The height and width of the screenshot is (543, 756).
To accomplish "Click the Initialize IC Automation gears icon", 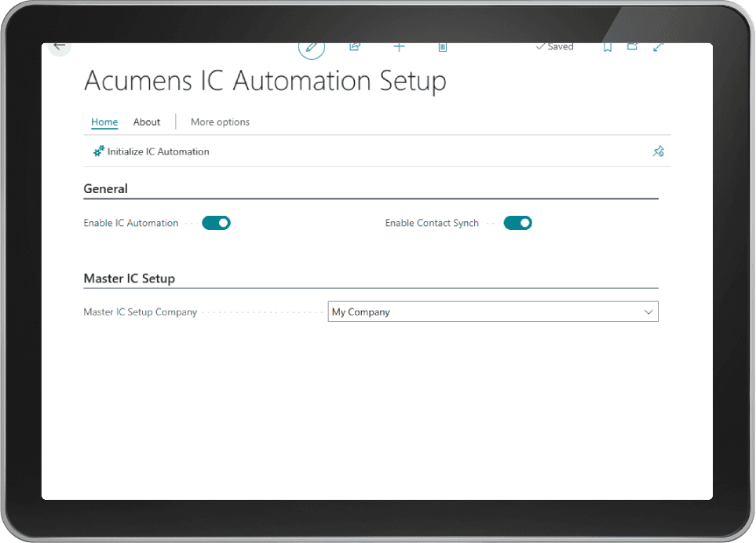I will coord(98,151).
